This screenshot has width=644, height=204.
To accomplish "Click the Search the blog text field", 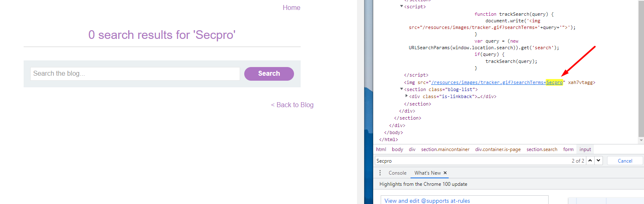I will pyautogui.click(x=135, y=74).
